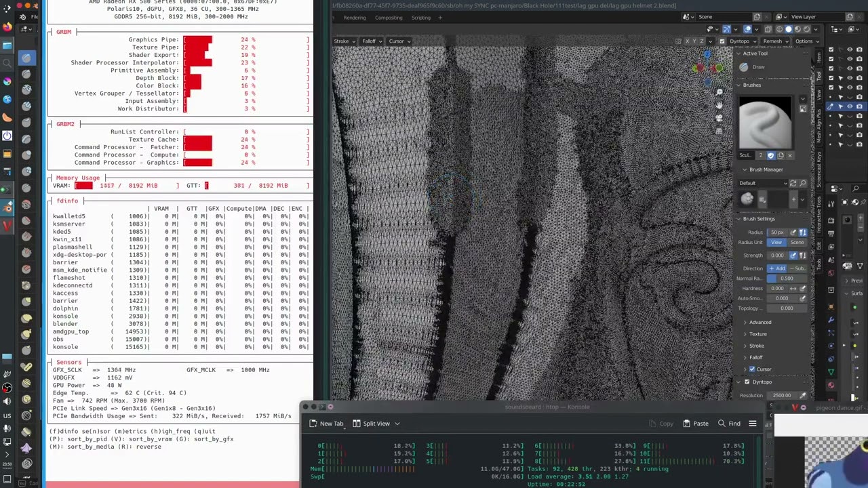868x488 pixels.
Task: Click New Tab in Konsole
Action: coord(327,424)
